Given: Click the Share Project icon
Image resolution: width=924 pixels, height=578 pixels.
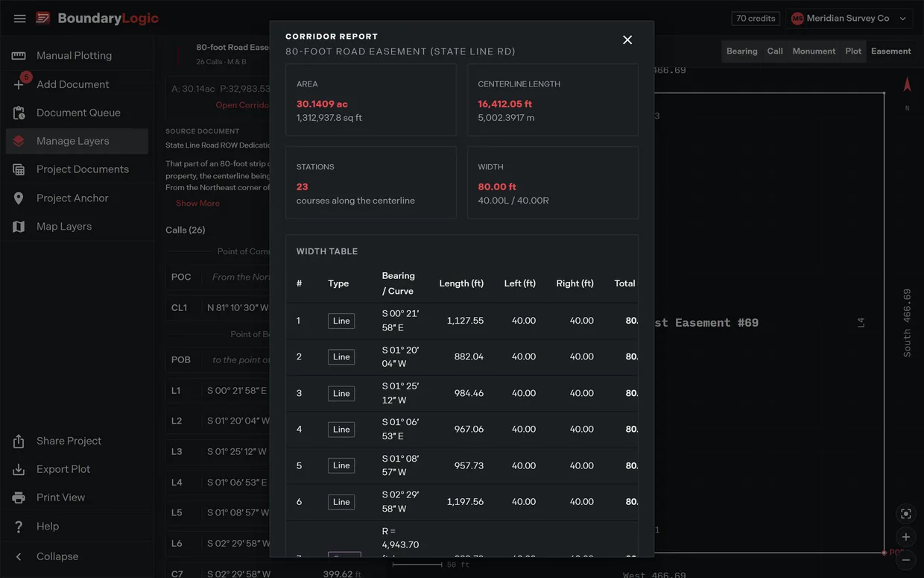Looking at the screenshot, I should pyautogui.click(x=19, y=442).
